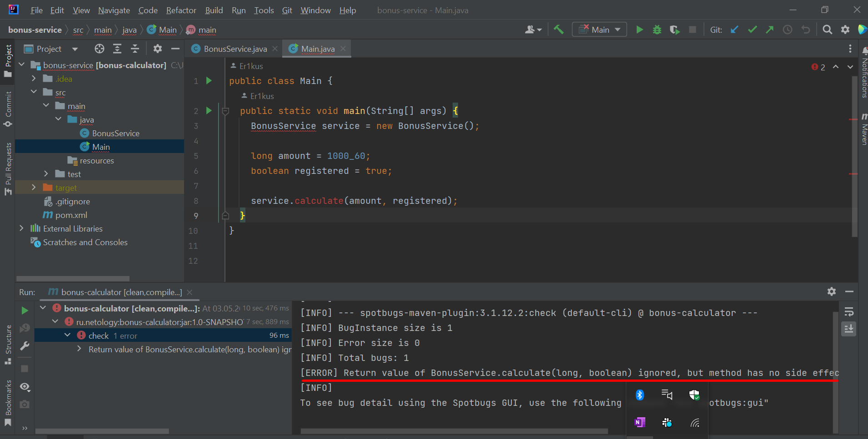868x439 pixels.
Task: Expand the External Libraries node
Action: (x=21, y=228)
